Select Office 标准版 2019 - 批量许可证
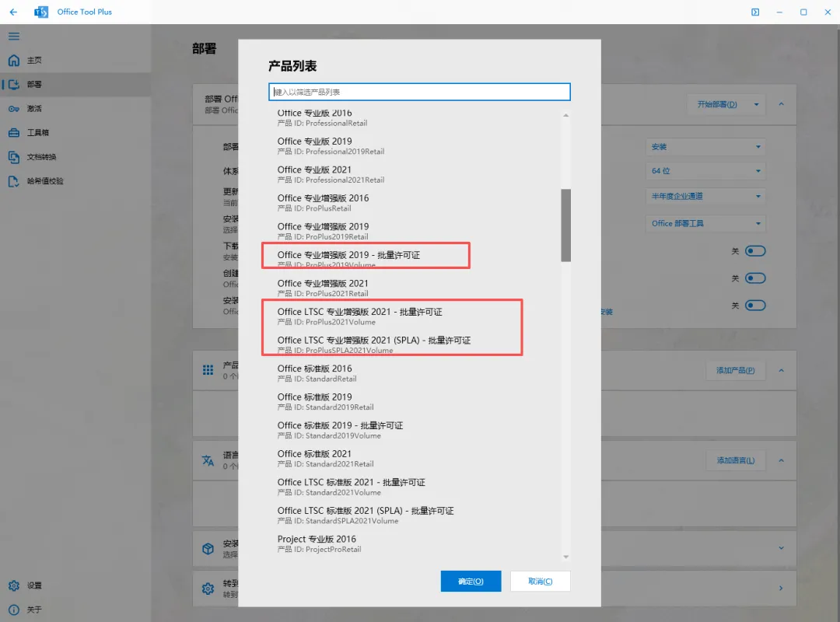The width and height of the screenshot is (840, 622). [414, 430]
